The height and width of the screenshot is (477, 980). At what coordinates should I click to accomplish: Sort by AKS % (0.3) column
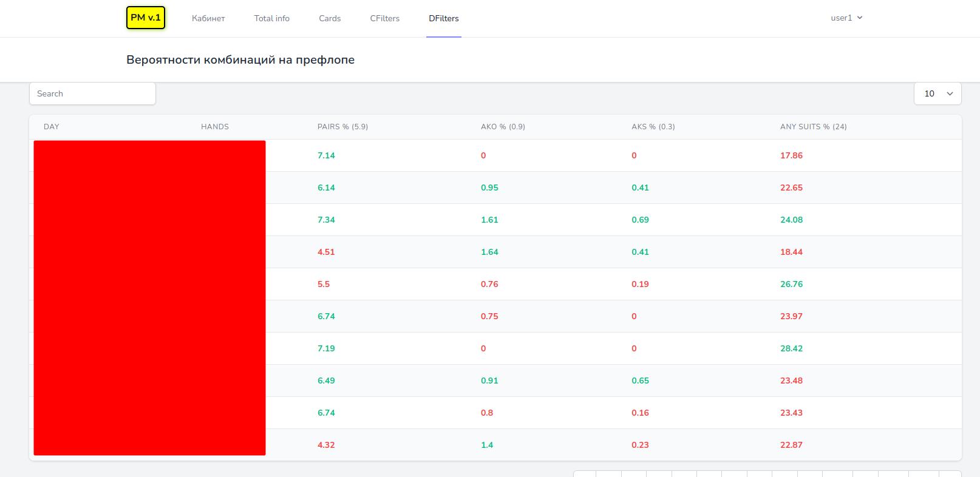[x=653, y=127]
